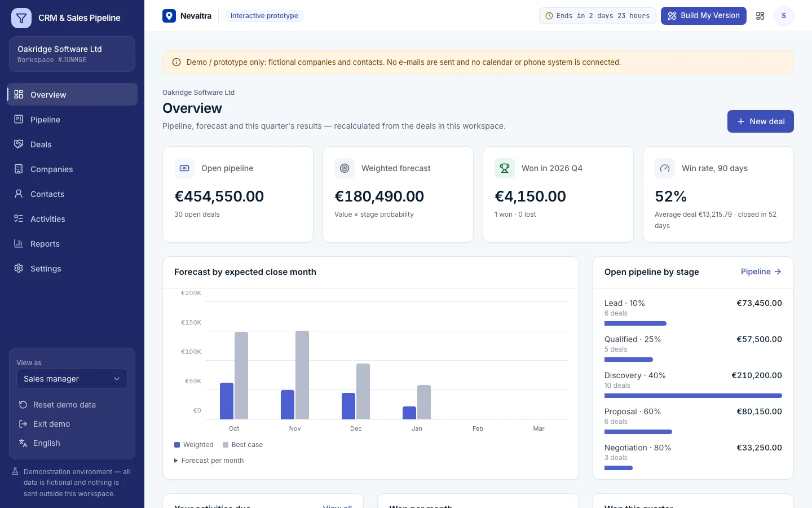Click the 52% win rate value
This screenshot has height=508, width=812.
[x=671, y=196]
